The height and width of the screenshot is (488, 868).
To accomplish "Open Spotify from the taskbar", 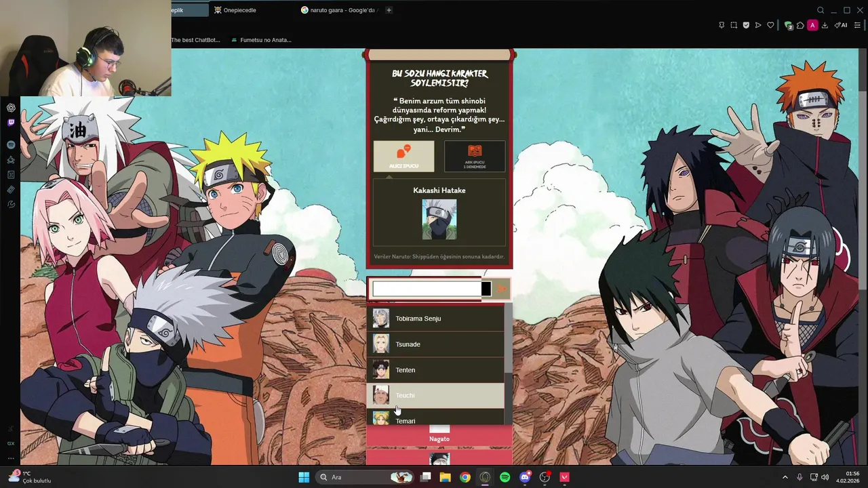I will coord(505,477).
